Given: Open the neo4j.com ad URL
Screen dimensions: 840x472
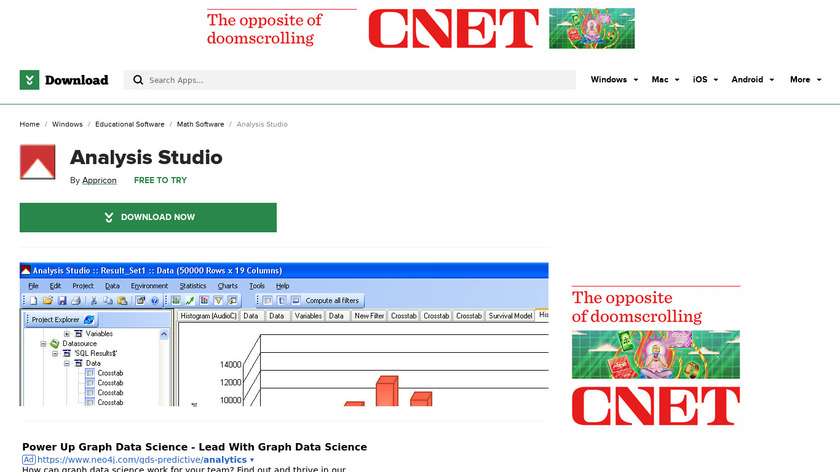Looking at the screenshot, I should (142, 460).
